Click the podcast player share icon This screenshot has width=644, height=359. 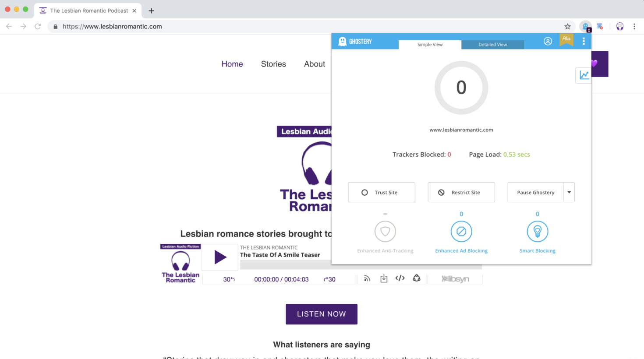click(417, 278)
